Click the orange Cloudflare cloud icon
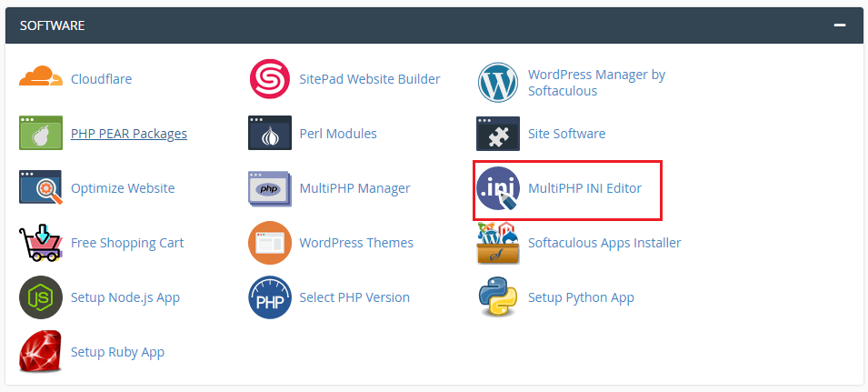This screenshot has width=868, height=392. (41, 75)
